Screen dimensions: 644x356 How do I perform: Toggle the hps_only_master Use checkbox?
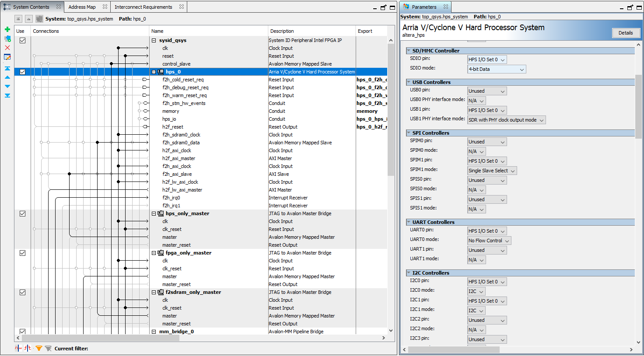(x=23, y=213)
